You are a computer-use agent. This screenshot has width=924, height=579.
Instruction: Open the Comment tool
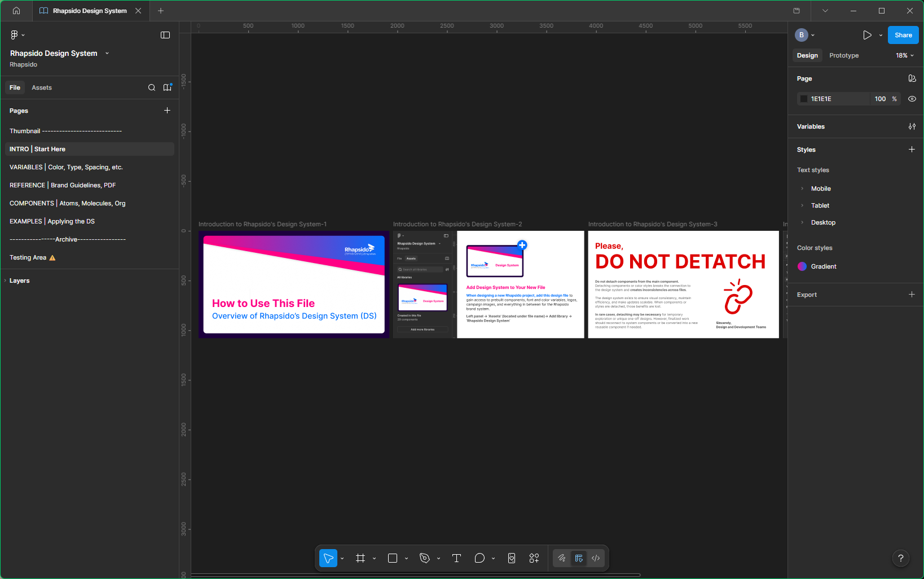(479, 558)
